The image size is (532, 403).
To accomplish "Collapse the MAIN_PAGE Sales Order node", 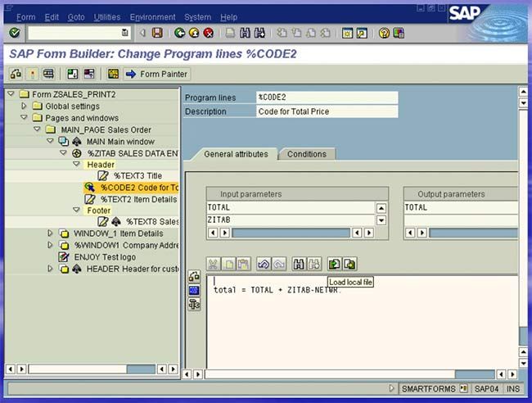I will 37,129.
